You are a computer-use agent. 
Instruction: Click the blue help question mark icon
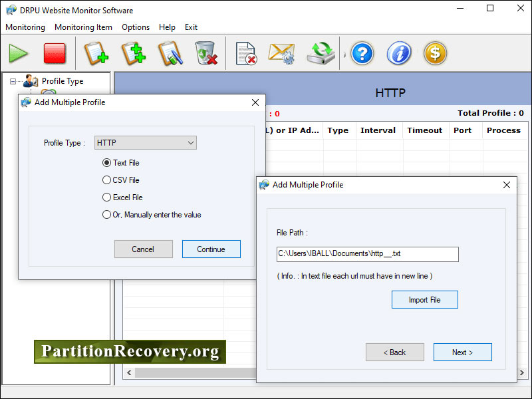(362, 53)
